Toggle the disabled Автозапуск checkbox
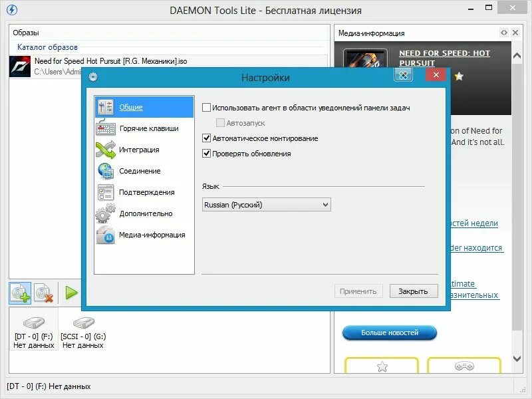This screenshot has width=532, height=399. 220,123
